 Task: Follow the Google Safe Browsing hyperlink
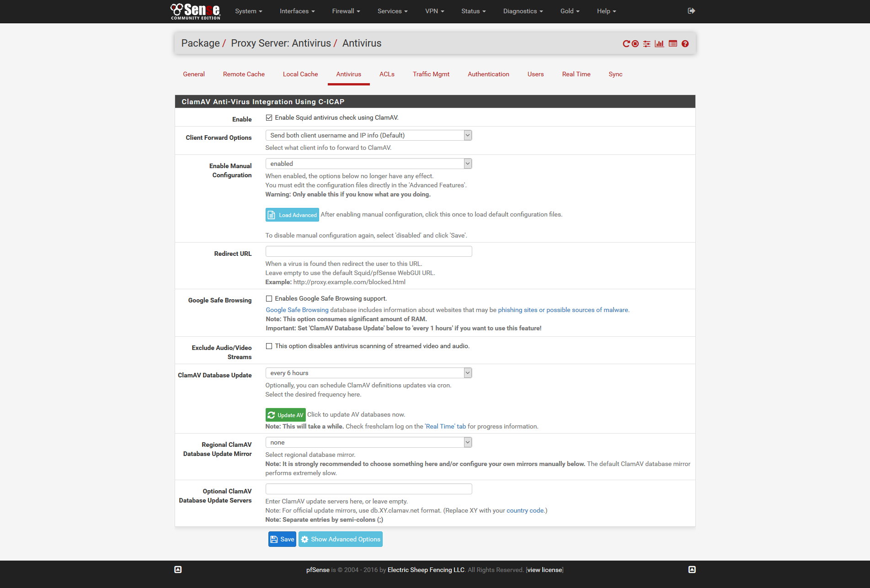coord(297,310)
